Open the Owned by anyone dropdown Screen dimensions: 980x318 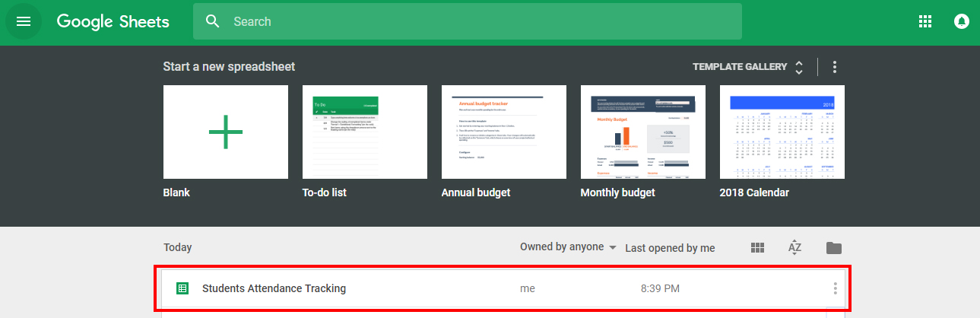tap(568, 247)
